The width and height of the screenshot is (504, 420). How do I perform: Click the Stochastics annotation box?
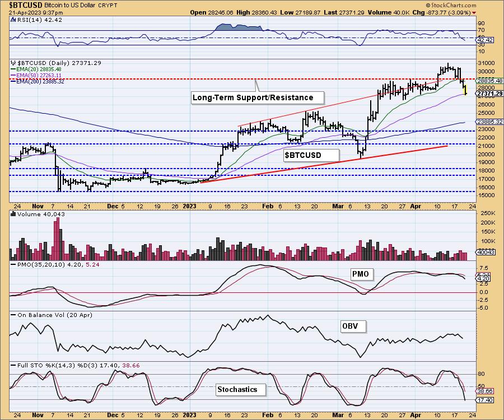tap(241, 389)
